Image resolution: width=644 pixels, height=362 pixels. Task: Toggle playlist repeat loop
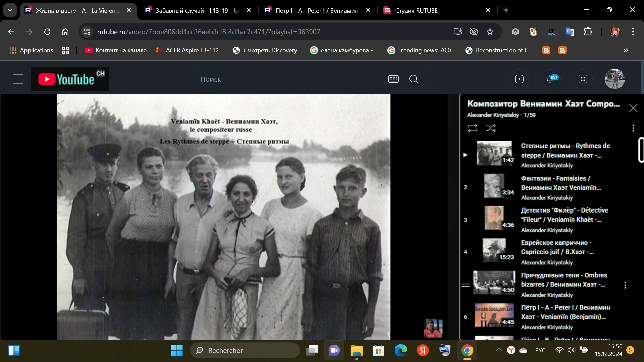[x=472, y=128]
